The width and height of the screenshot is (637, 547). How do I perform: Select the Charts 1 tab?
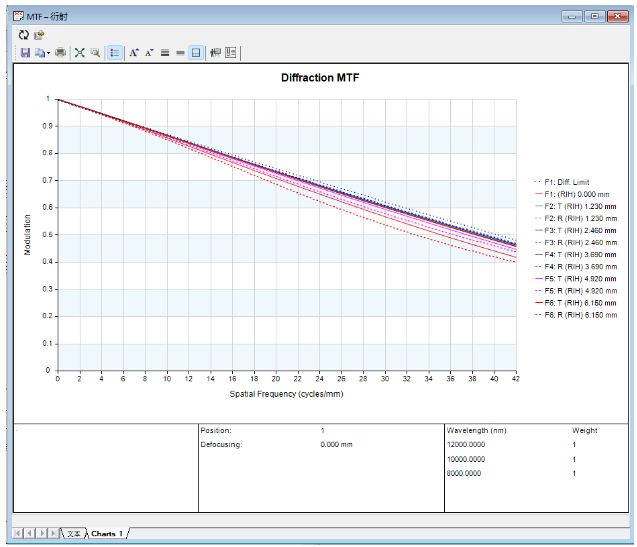tap(106, 533)
